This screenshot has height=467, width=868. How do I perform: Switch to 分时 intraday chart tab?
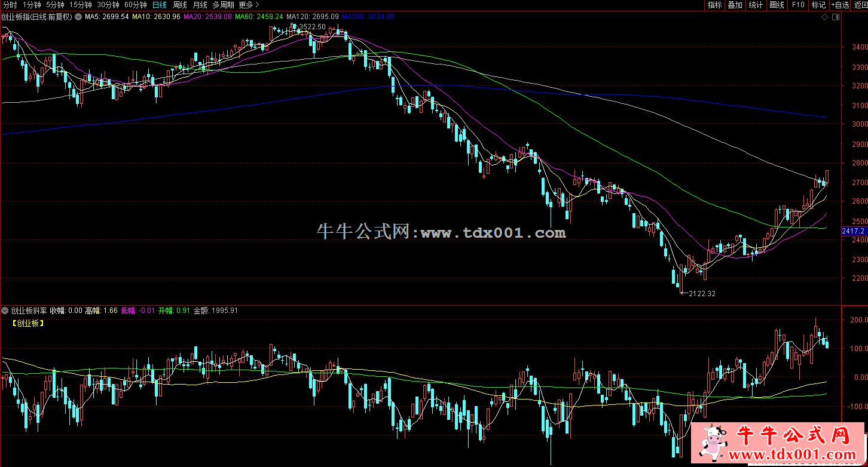[9, 5]
